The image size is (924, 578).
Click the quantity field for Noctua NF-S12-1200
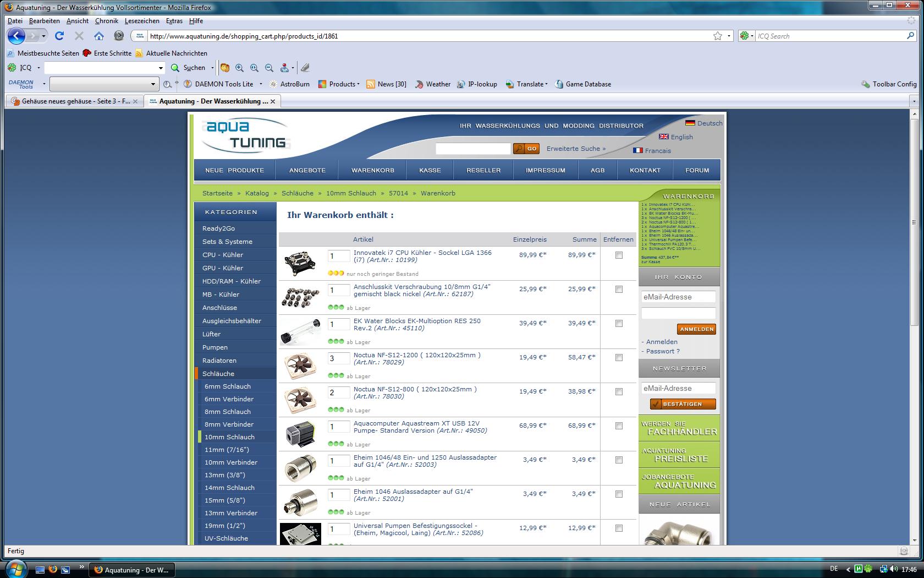[x=339, y=358]
